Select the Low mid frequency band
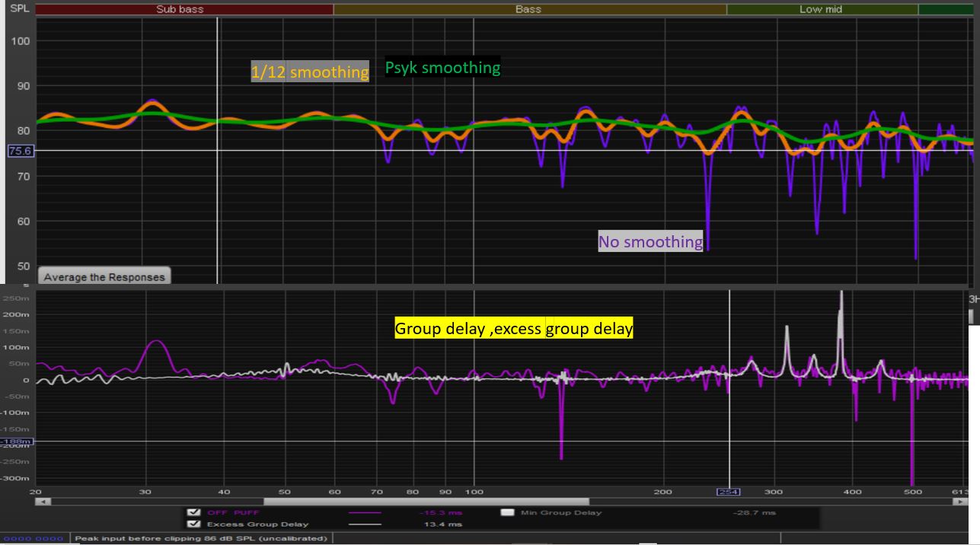This screenshot has height=545, width=980. pos(821,9)
